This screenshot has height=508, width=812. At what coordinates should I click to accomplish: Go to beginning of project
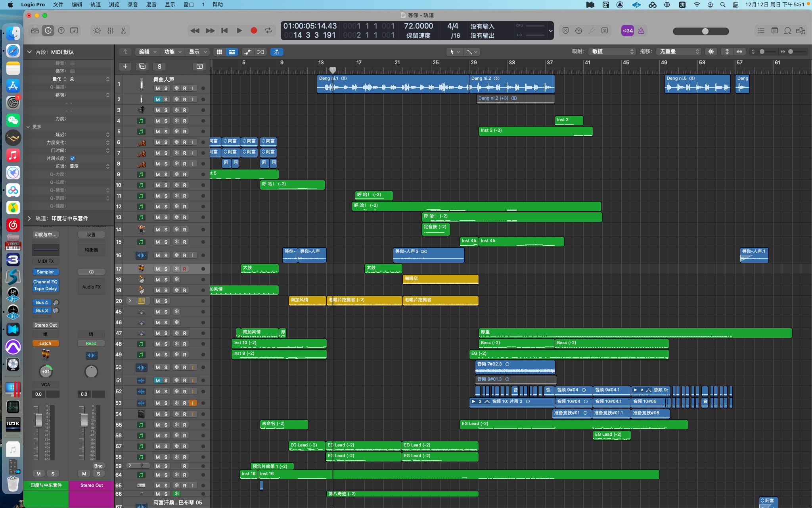tap(224, 31)
